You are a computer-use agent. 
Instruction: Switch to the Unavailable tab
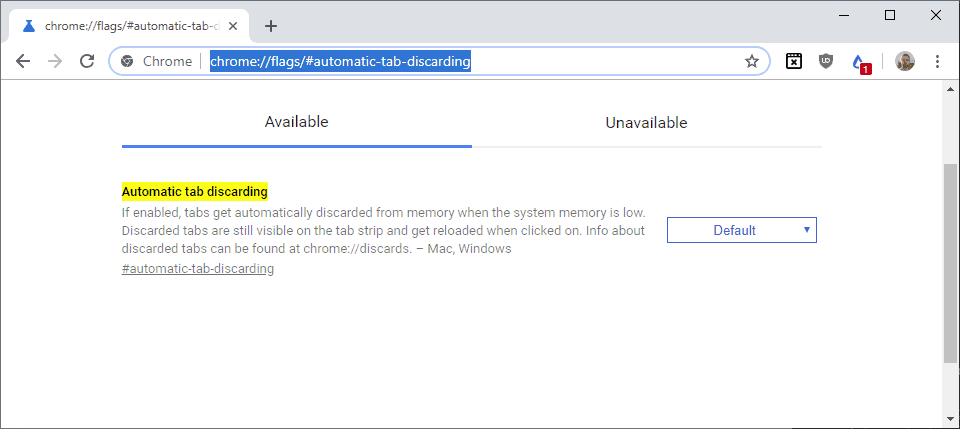tap(646, 123)
